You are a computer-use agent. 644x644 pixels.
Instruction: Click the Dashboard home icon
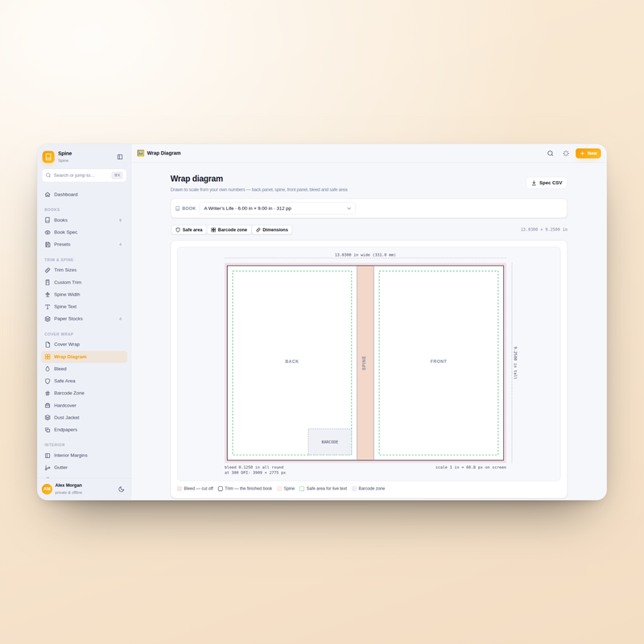[x=47, y=194]
